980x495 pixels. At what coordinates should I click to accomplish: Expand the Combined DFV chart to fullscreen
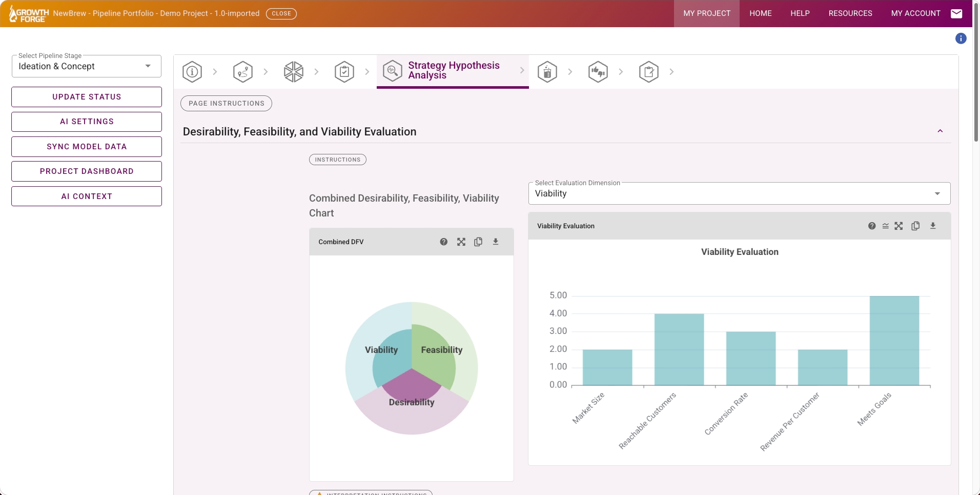[x=461, y=242]
